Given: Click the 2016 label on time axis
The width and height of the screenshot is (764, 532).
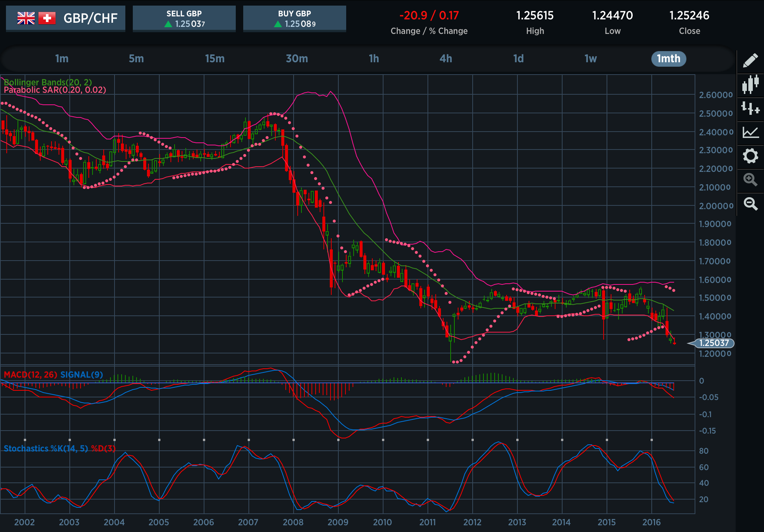Looking at the screenshot, I should pos(652,522).
